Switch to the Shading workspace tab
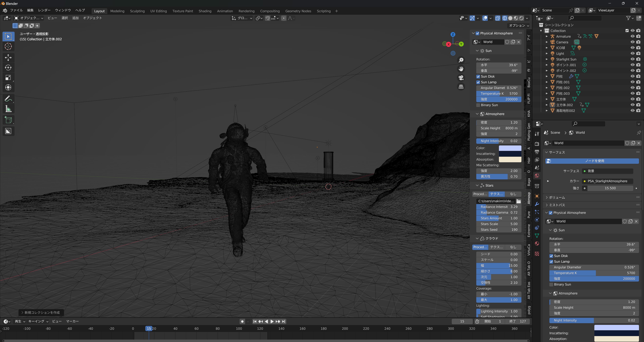Image resolution: width=644 pixels, height=342 pixels. [205, 11]
